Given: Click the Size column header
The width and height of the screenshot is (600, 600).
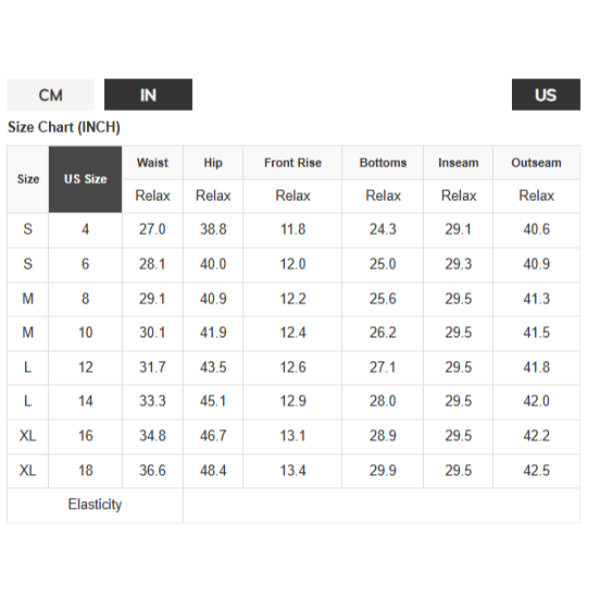Looking at the screenshot, I should 28,179.
